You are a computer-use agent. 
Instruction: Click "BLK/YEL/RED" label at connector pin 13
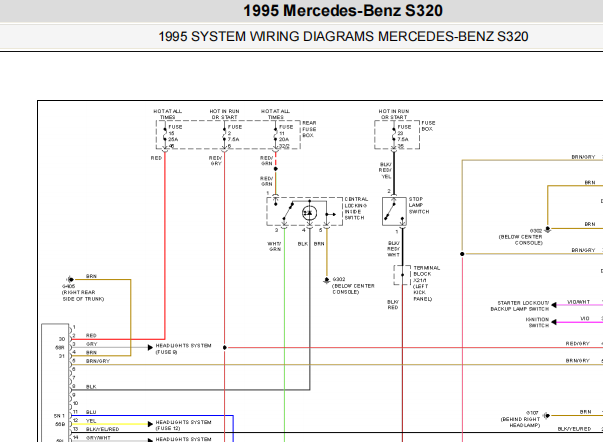tap(102, 429)
